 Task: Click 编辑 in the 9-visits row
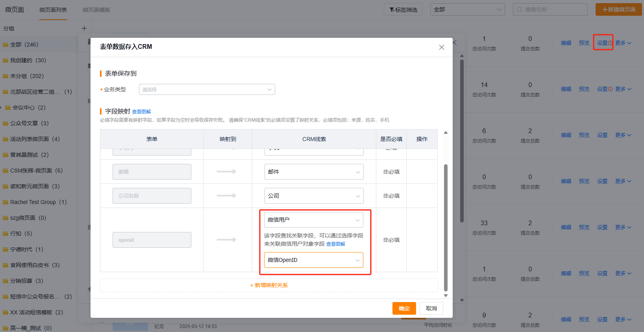coord(566,320)
